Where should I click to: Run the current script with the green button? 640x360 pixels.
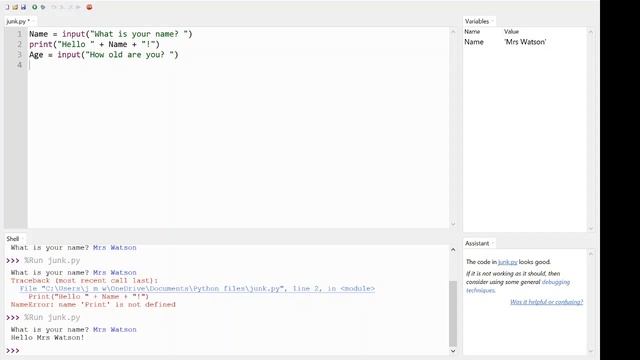(x=35, y=7)
